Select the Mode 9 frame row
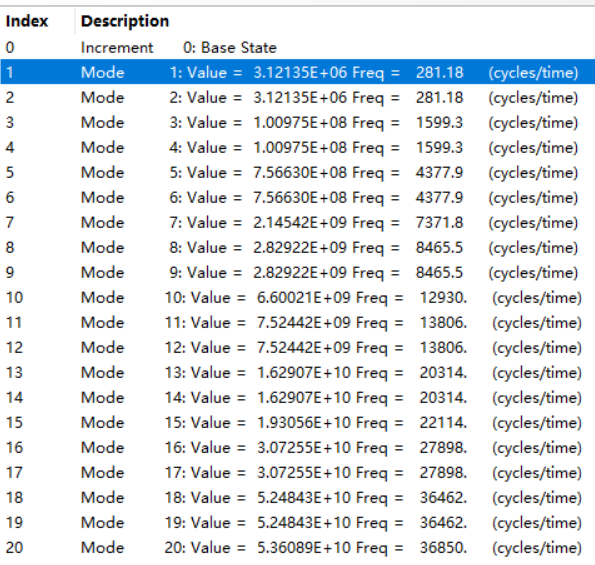The height and width of the screenshot is (565, 595). tap(298, 272)
